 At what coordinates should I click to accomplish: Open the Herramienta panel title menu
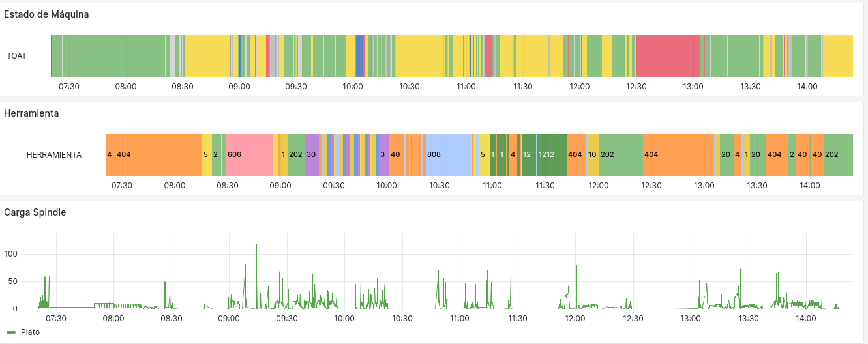click(31, 113)
